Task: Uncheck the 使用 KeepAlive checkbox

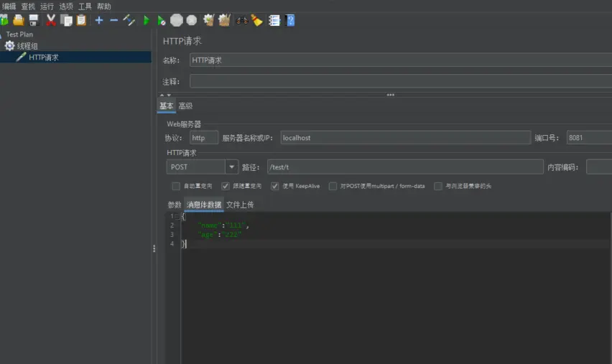Action: click(x=275, y=186)
